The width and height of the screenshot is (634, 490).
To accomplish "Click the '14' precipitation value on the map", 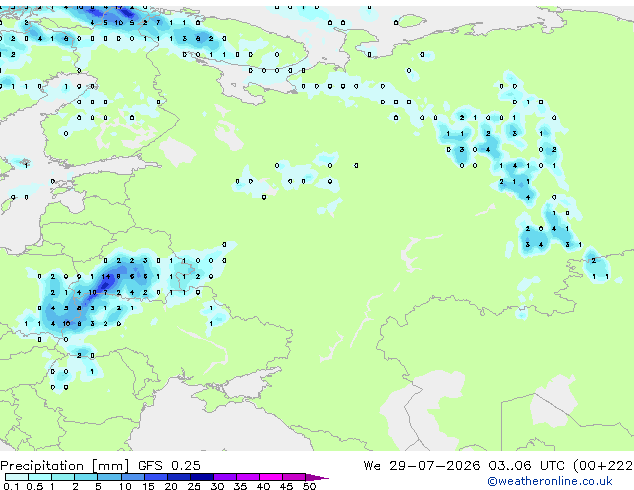I will 106,277.
